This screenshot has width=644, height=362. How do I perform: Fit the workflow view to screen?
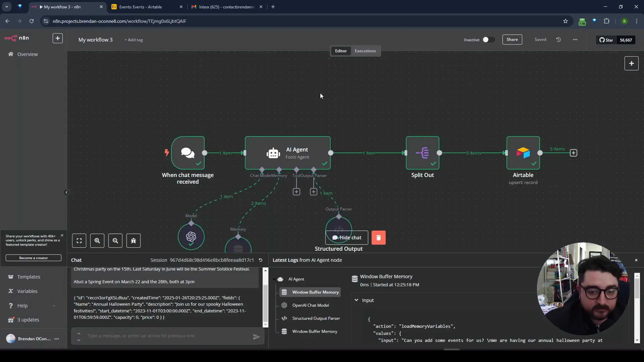pyautogui.click(x=79, y=241)
